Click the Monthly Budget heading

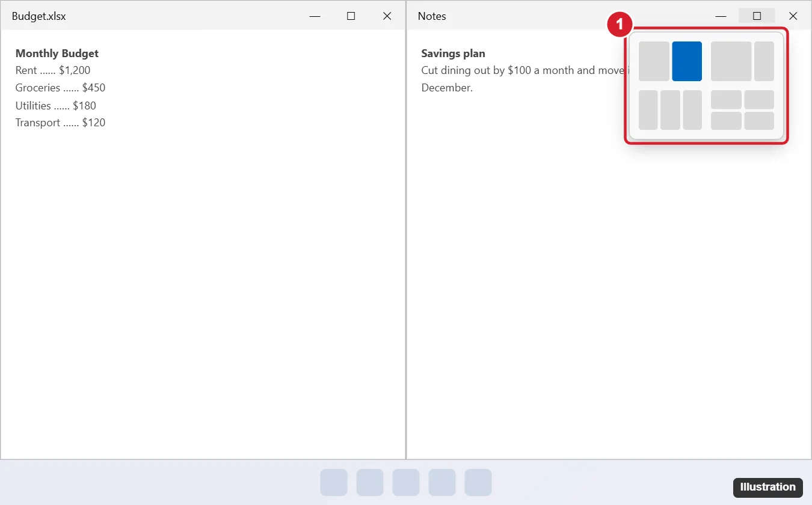pyautogui.click(x=57, y=54)
